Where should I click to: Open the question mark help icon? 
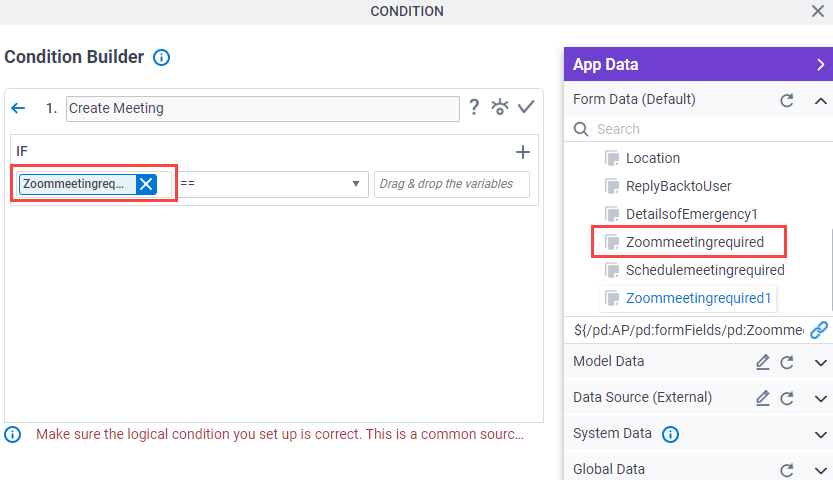474,107
